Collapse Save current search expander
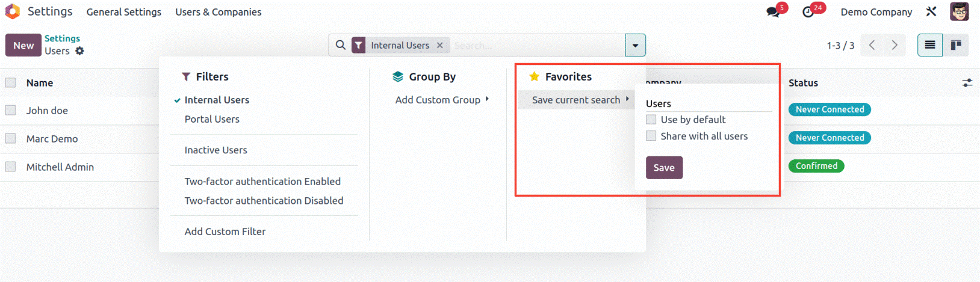Screen dimensions: 980x282 [x=580, y=100]
